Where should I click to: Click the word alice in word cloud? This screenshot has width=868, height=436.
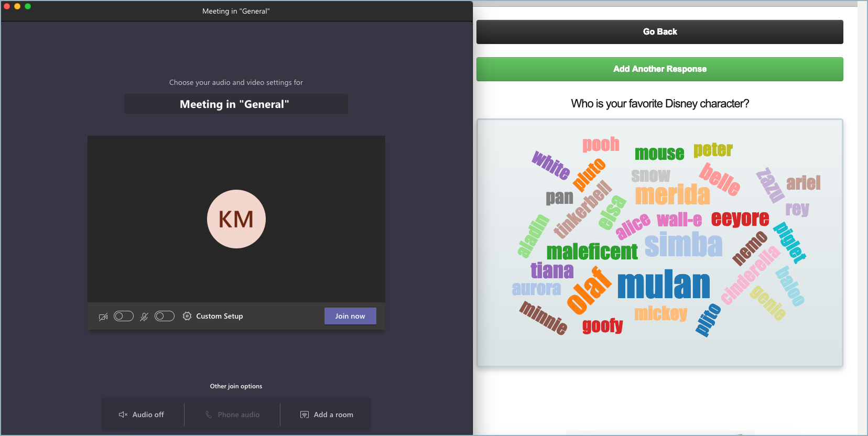pyautogui.click(x=633, y=226)
